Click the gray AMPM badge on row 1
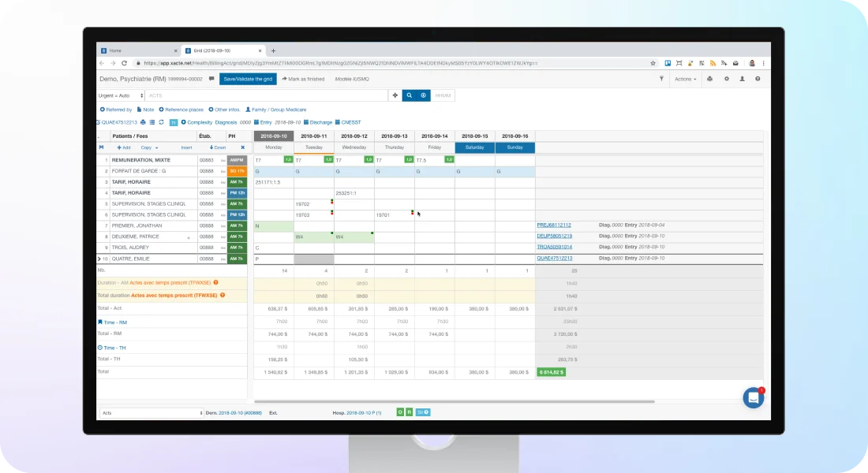The width and height of the screenshot is (868, 473). (237, 160)
